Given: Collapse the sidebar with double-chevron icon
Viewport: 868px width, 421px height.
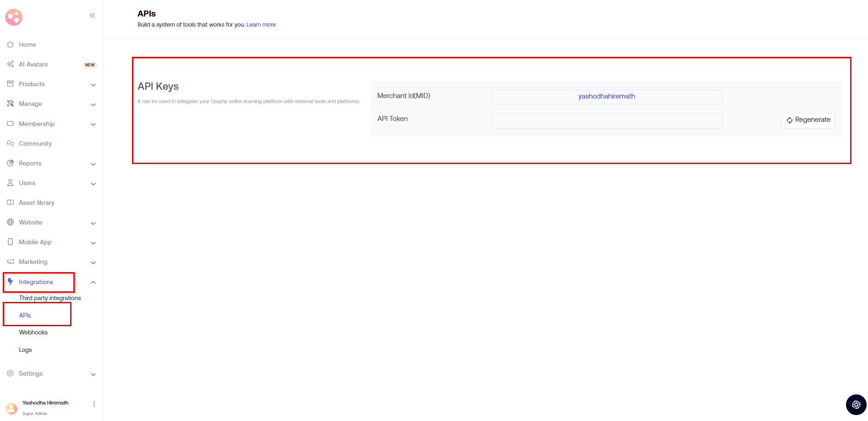Looking at the screenshot, I should pyautogui.click(x=92, y=16).
